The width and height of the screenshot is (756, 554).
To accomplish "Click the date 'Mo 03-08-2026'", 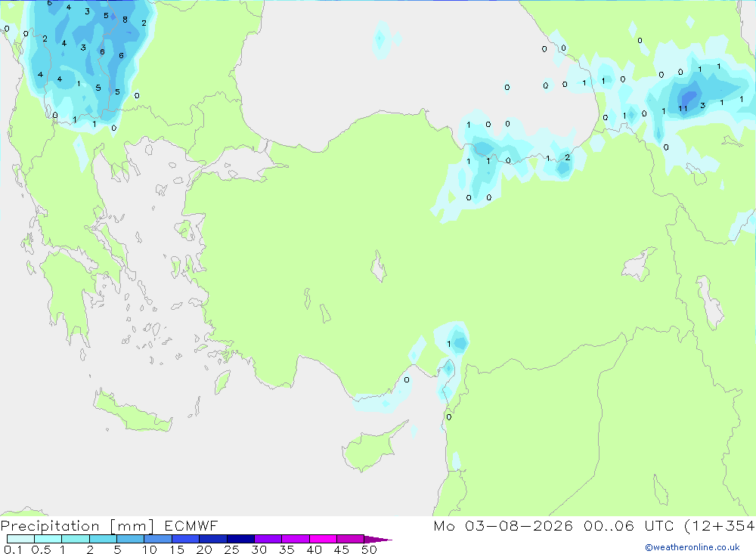I will tap(503, 525).
